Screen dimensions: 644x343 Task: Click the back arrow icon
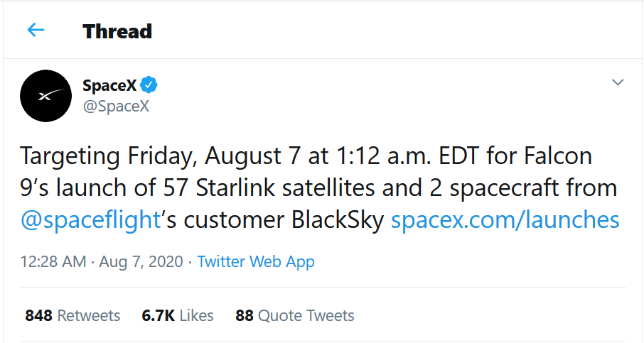point(36,30)
